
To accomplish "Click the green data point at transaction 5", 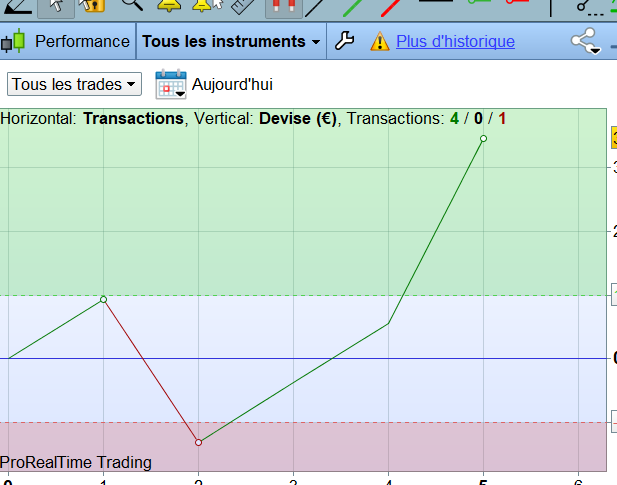I will click(x=484, y=138).
